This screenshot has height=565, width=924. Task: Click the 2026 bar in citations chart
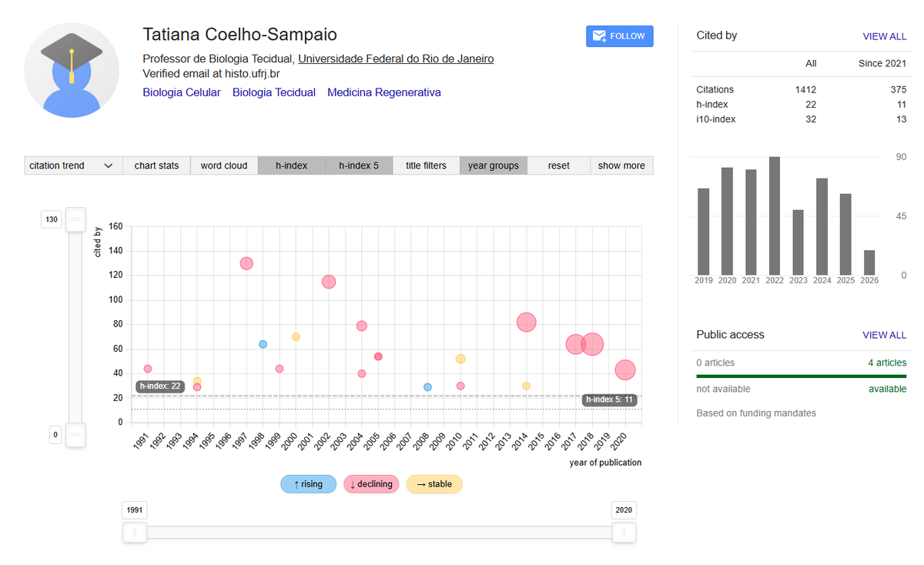[869, 262]
